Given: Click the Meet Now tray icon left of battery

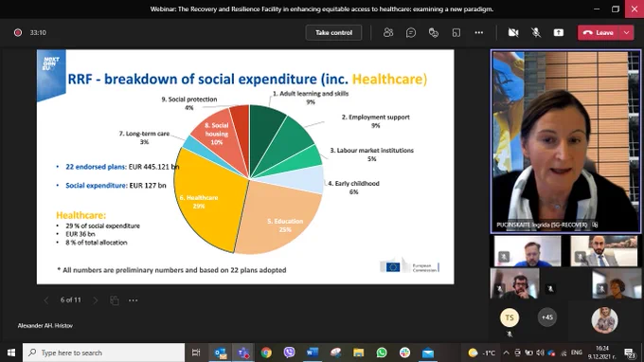Looking at the screenshot, I should point(517,353).
